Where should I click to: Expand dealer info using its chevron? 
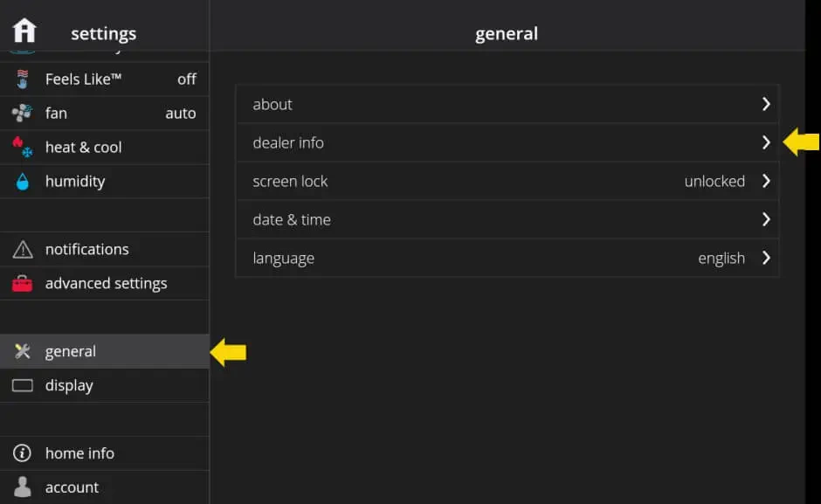pyautogui.click(x=766, y=142)
